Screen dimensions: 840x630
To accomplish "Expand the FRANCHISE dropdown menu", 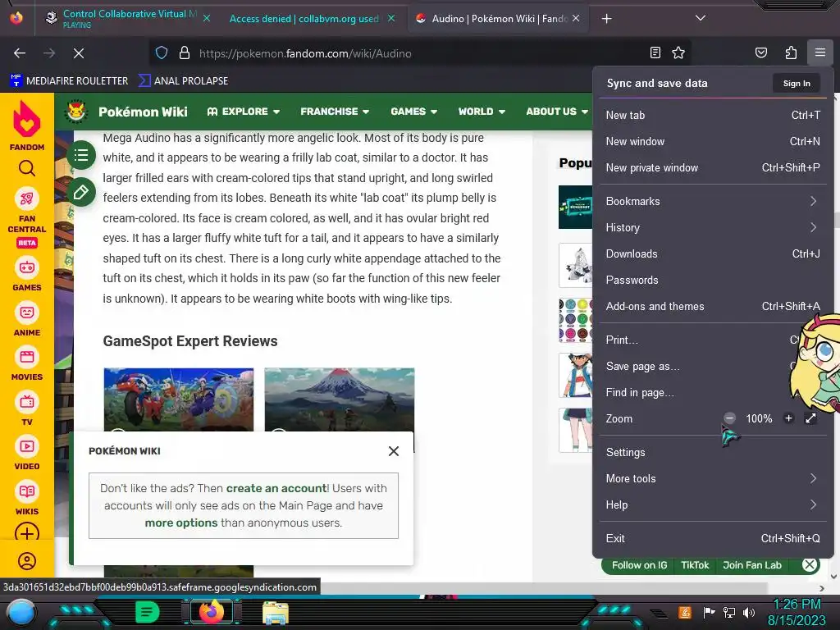I will point(335,112).
